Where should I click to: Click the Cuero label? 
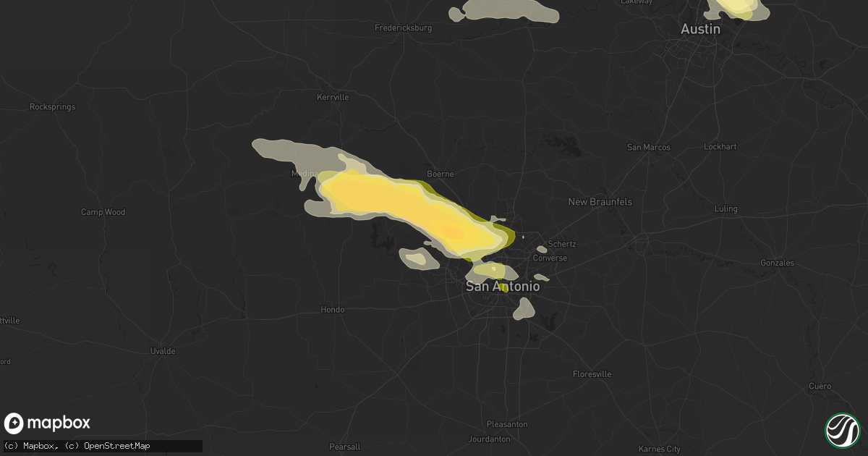click(821, 387)
